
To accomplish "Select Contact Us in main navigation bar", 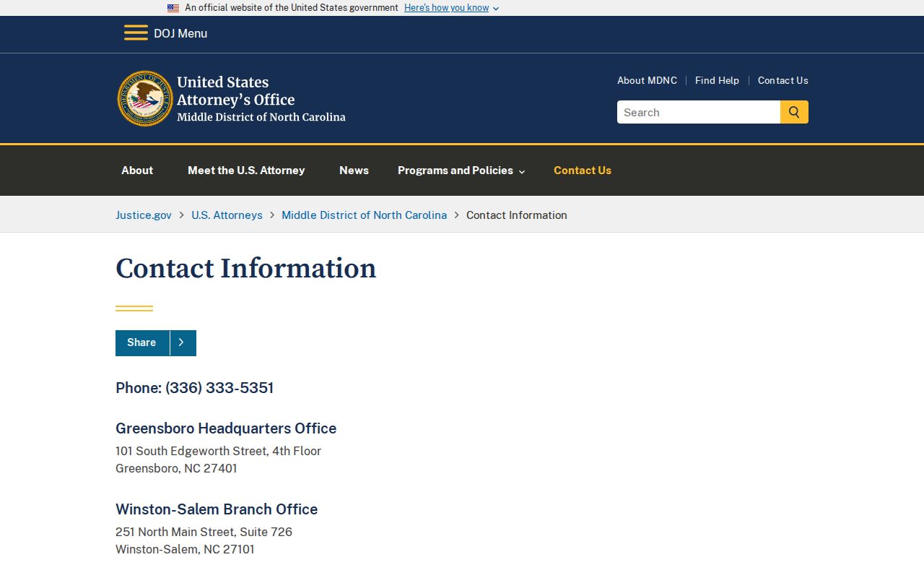I will click(583, 171).
